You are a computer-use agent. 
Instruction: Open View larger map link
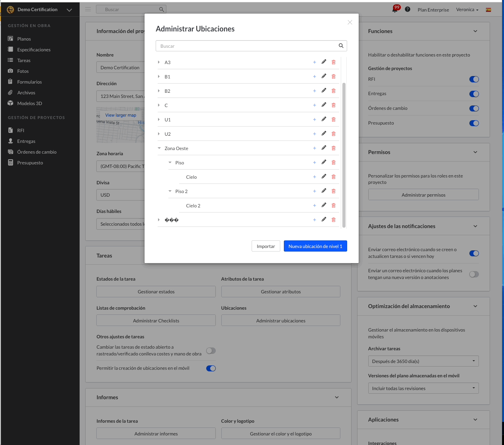click(x=121, y=115)
